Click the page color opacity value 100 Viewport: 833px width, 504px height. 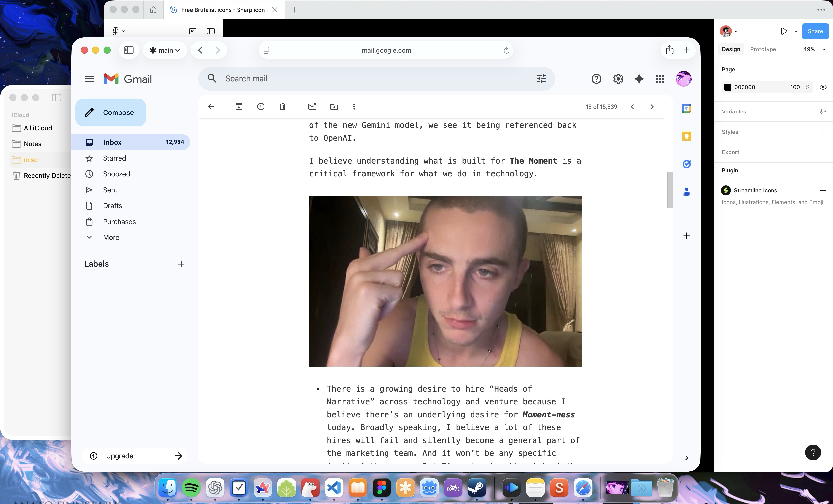tap(795, 87)
